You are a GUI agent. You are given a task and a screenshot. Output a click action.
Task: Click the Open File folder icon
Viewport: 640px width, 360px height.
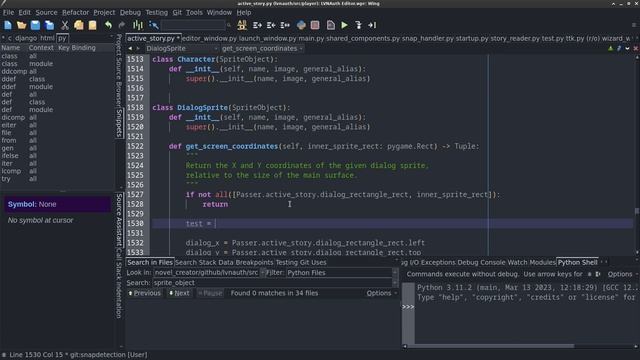pyautogui.click(x=22, y=25)
